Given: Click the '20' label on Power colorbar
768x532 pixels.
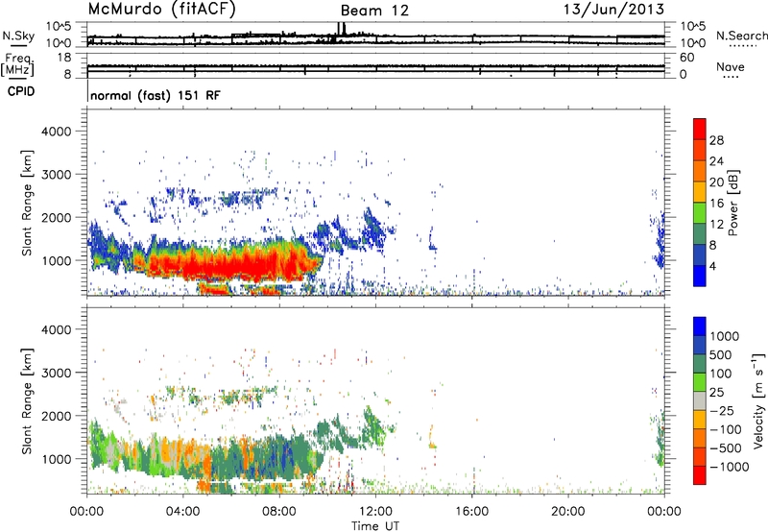Looking at the screenshot, I should coord(716,182).
